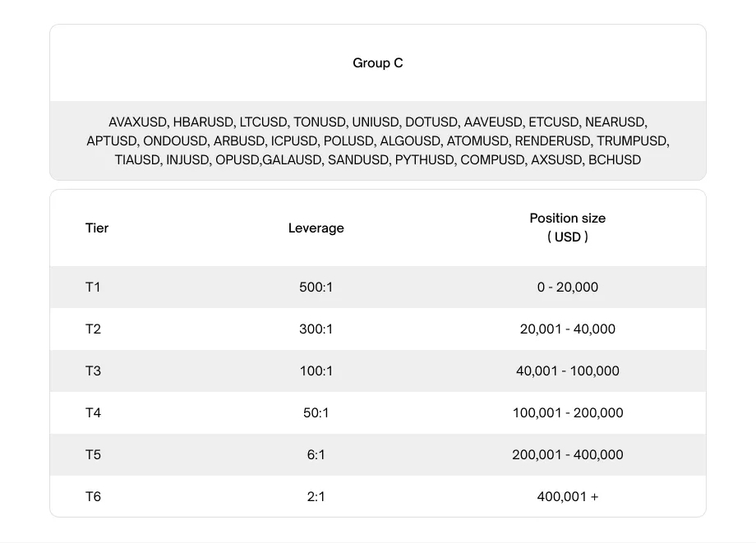756x543 pixels.
Task: Click the APTUSD symbol in the list
Action: click(x=112, y=141)
